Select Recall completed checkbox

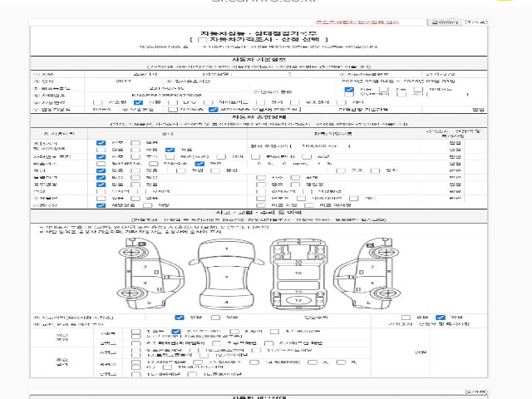261,205
